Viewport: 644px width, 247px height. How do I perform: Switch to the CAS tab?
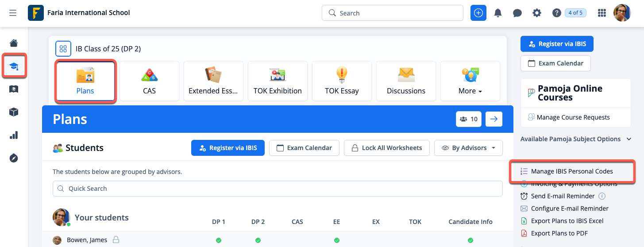coord(149,81)
